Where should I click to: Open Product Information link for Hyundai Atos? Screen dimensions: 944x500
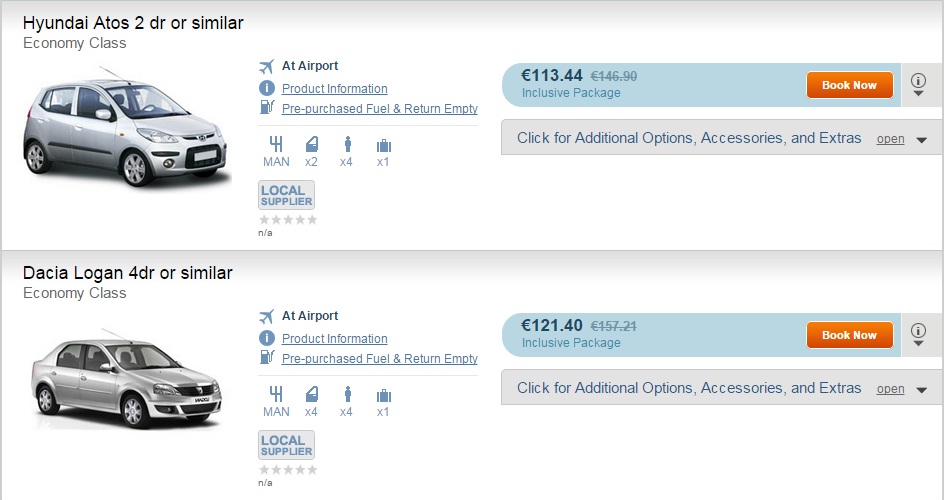point(334,89)
